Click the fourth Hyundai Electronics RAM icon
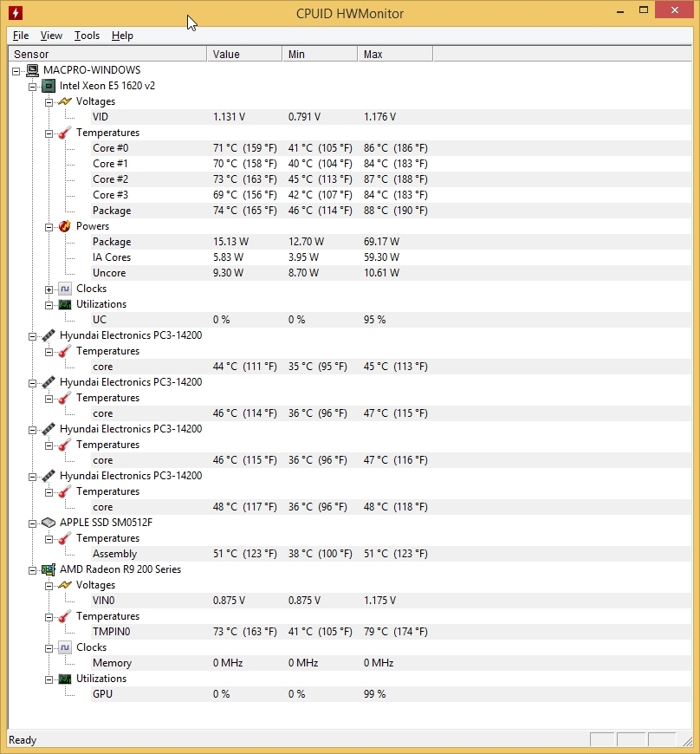This screenshot has height=754, width=700. [49, 476]
